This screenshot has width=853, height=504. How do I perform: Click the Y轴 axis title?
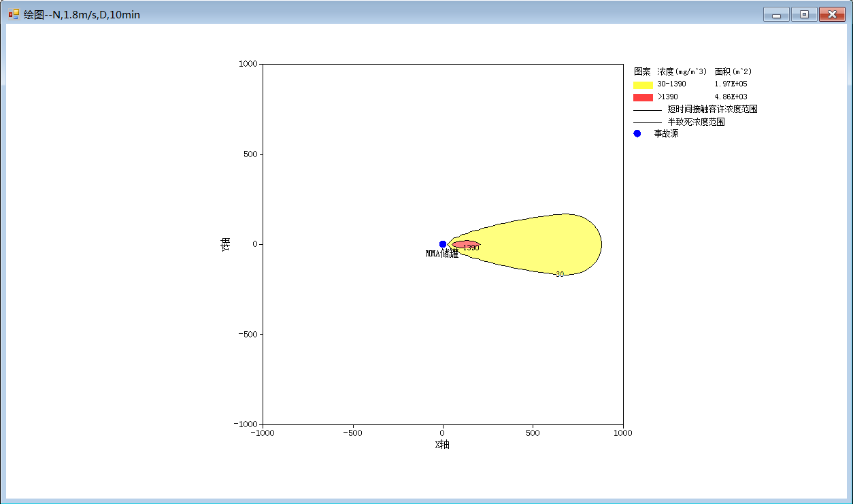tap(226, 245)
